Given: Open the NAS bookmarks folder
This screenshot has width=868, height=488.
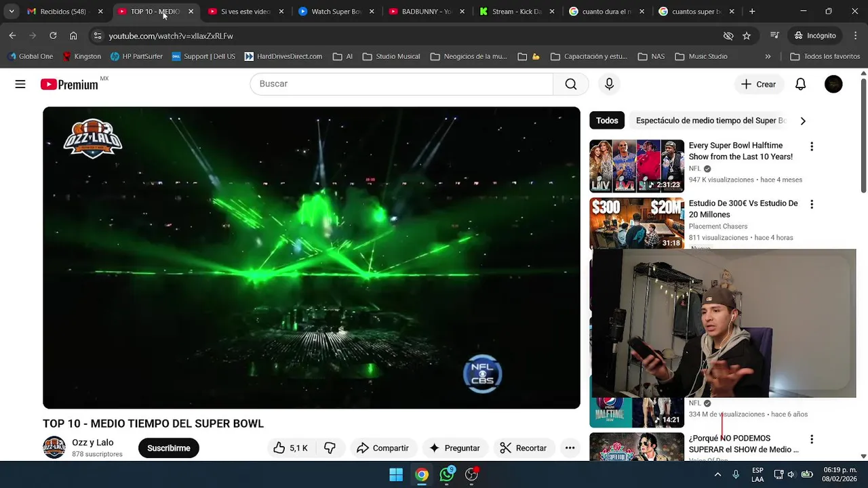Looking at the screenshot, I should point(651,56).
